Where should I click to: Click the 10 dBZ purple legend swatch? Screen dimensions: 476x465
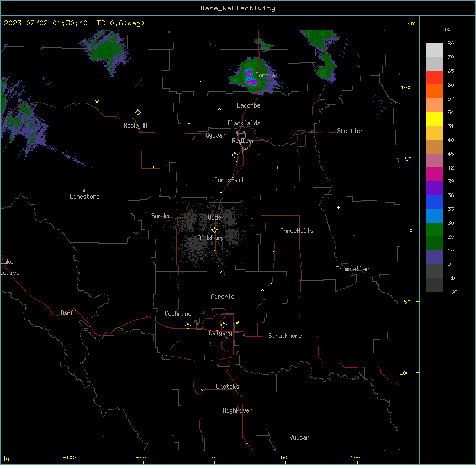434,257
